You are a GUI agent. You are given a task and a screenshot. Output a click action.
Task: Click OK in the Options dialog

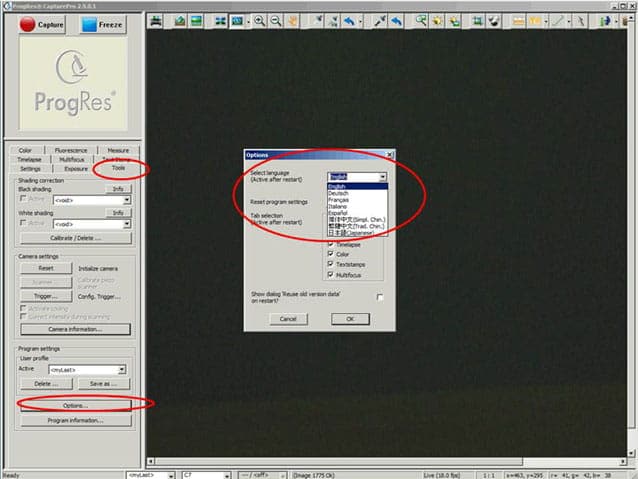350,318
